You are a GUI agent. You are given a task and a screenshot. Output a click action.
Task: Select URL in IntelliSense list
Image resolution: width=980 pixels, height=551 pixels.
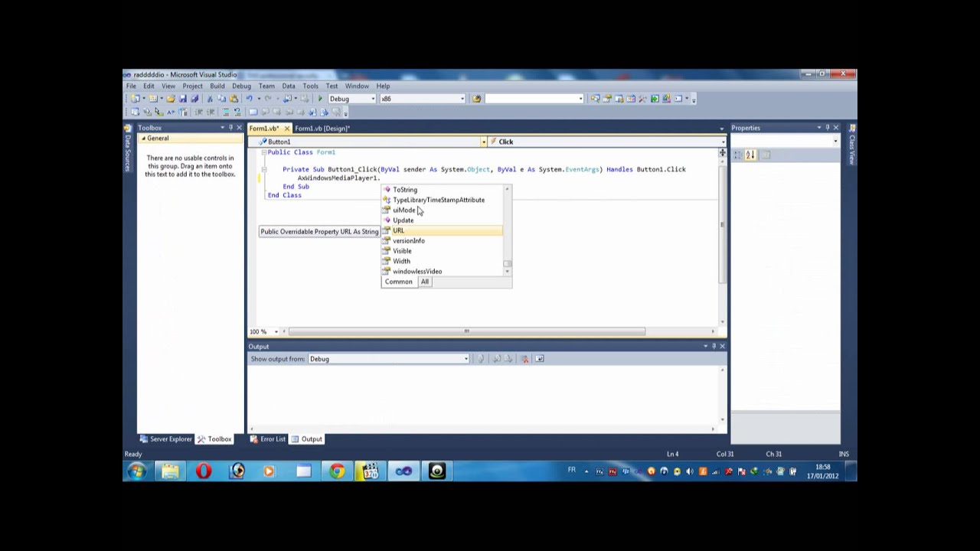(443, 230)
